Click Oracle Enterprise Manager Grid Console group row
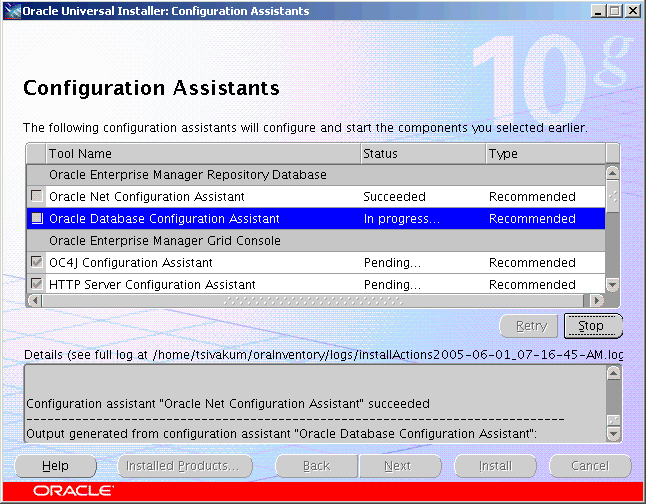This screenshot has height=504, width=646. tap(316, 241)
